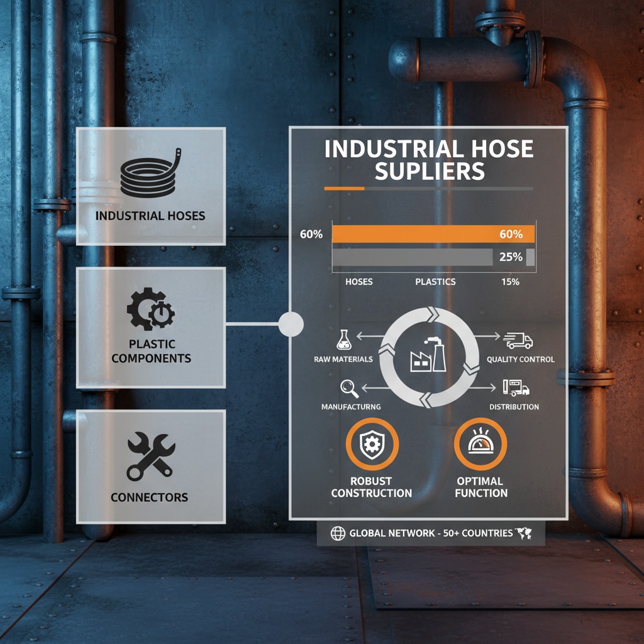Select the delivery truck icon for Quality Control
Screen dimensions: 644x644
coord(518,340)
